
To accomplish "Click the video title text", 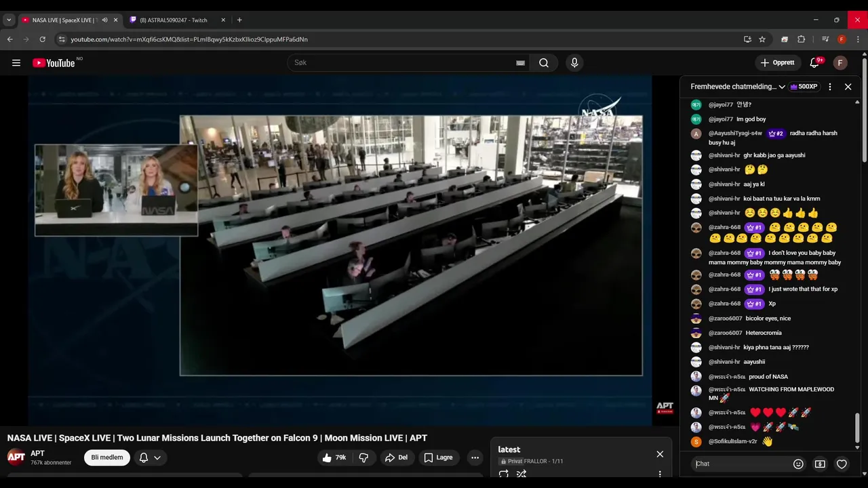I will pos(217,438).
